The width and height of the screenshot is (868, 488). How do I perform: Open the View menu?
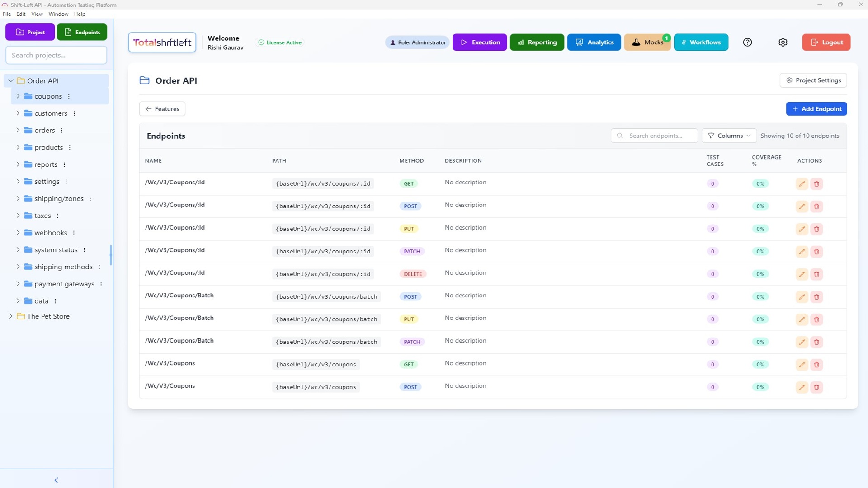[x=37, y=14]
